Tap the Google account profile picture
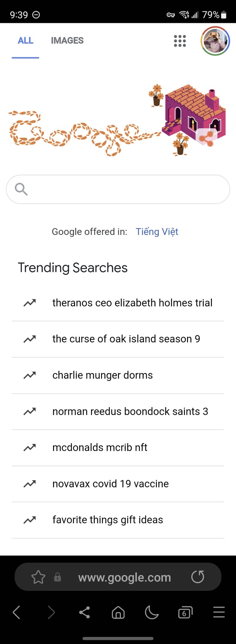Screen dimensions: 236x644 point(215,41)
